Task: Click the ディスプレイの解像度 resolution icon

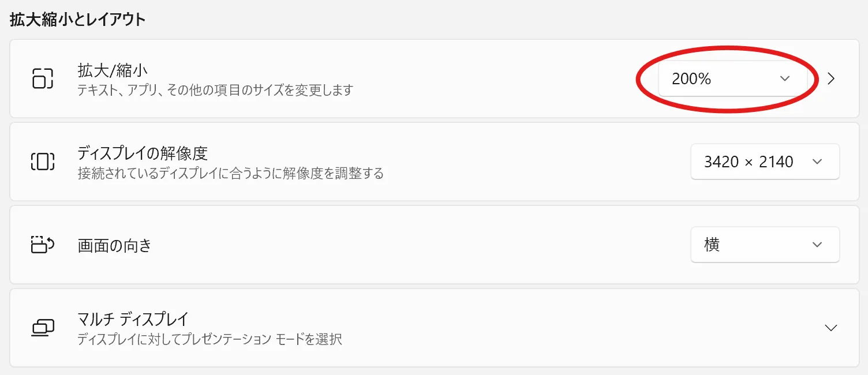Action: point(42,162)
